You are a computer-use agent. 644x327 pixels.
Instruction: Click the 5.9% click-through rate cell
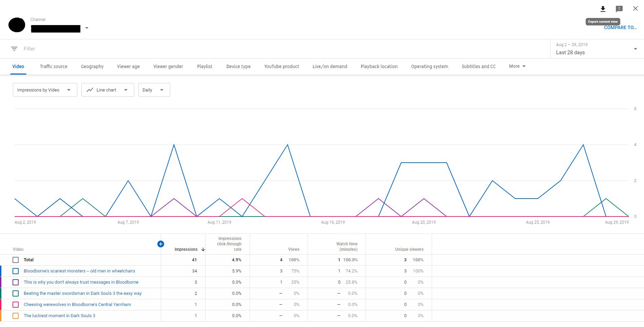pyautogui.click(x=237, y=271)
